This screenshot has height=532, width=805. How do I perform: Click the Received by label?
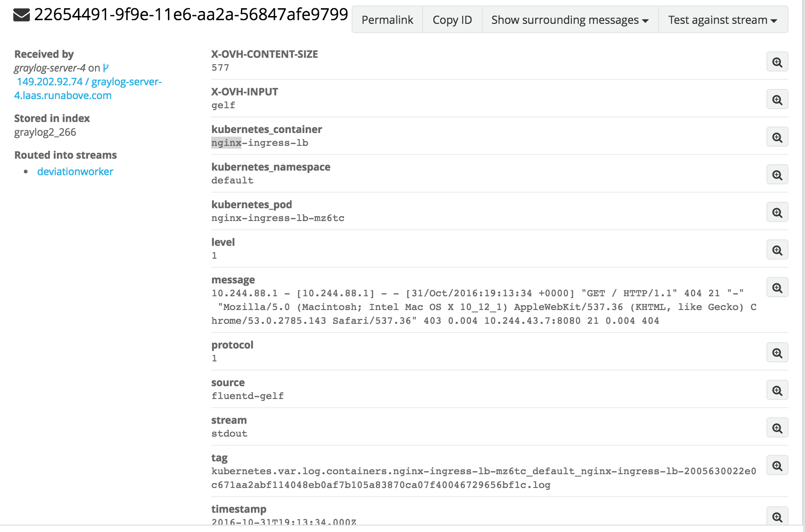[x=44, y=54]
